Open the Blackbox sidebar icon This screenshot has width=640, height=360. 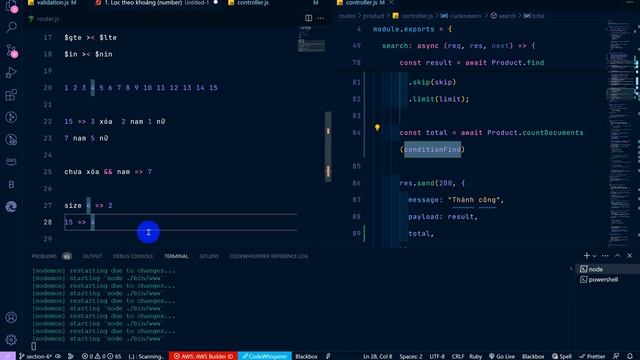11,184
